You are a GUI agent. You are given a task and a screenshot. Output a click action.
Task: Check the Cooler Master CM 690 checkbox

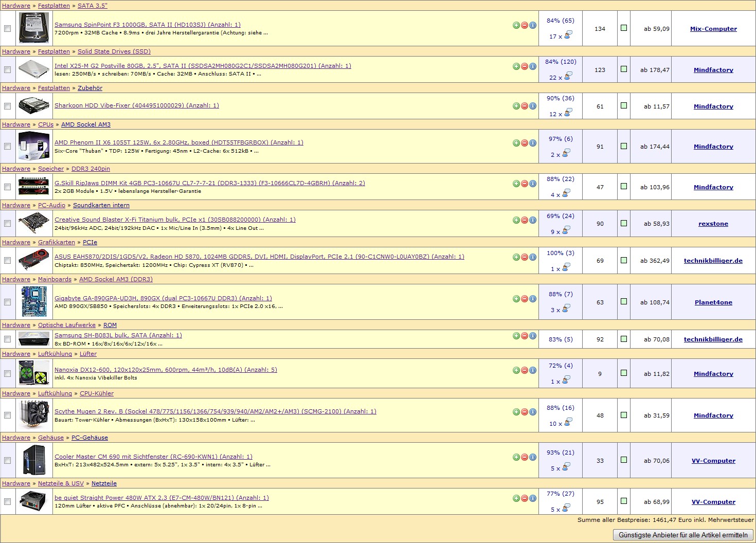(x=7, y=461)
